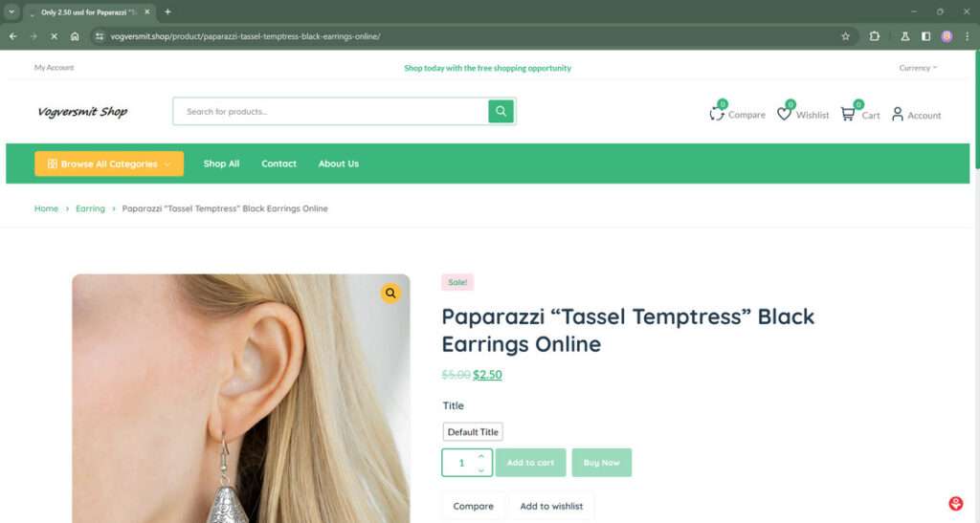980x523 pixels.
Task: Click the Add to cart button
Action: 530,463
